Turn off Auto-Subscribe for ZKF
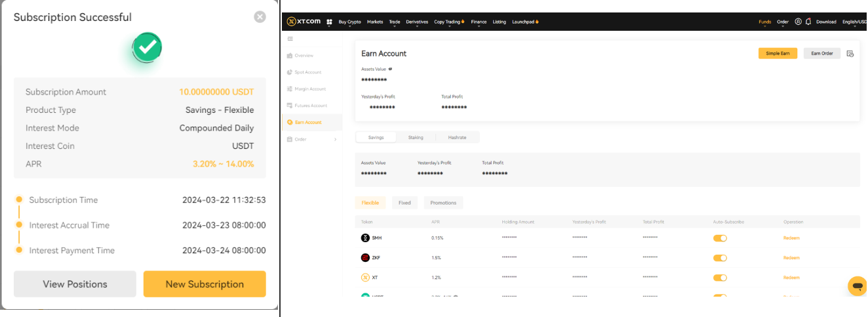The width and height of the screenshot is (868, 317). pos(720,258)
